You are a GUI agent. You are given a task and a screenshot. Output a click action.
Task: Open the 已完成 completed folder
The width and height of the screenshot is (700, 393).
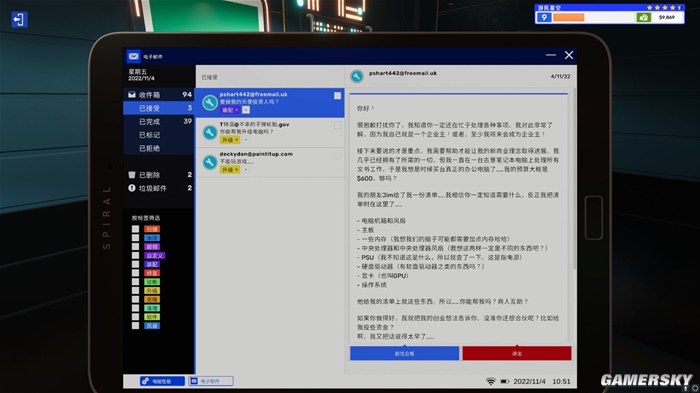pos(158,121)
